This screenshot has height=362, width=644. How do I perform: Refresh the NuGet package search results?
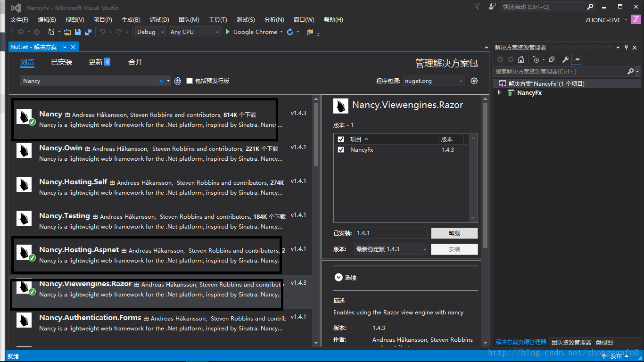pyautogui.click(x=178, y=81)
